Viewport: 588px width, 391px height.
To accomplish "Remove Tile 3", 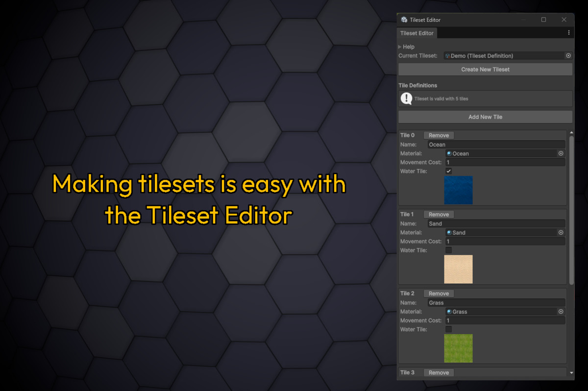I will [x=439, y=372].
